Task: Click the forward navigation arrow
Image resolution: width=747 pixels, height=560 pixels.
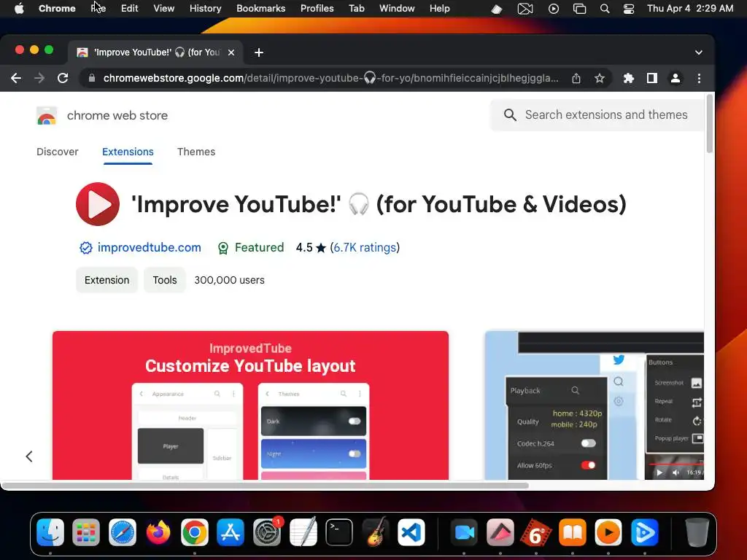Action: (39, 78)
